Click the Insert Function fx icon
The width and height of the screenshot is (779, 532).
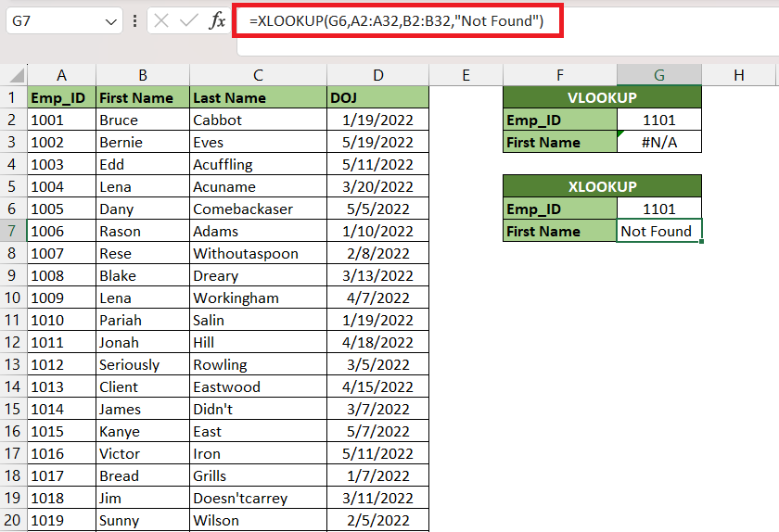[217, 21]
